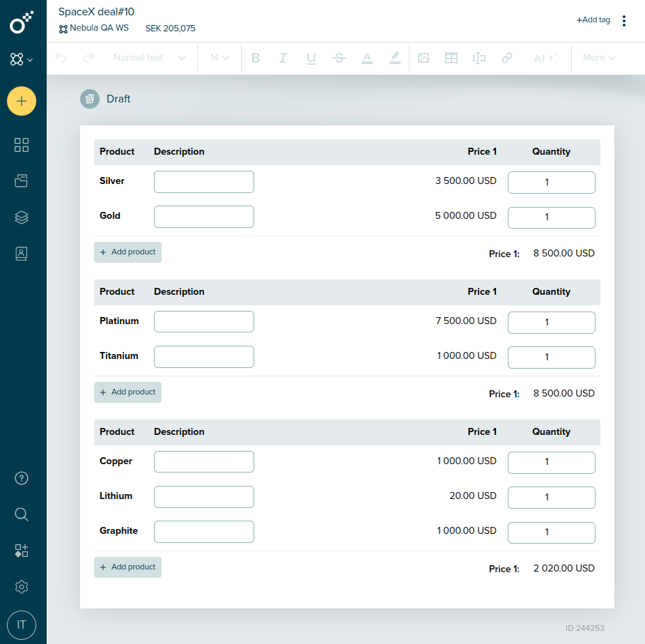645x644 pixels.
Task: Click the 7 500.00 USD Platinum price
Action: coord(466,321)
